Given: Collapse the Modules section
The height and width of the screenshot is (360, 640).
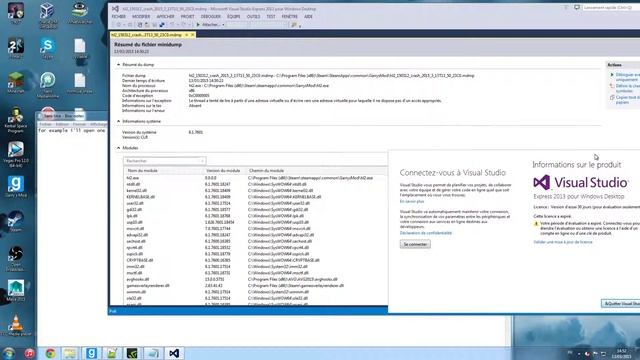Looking at the screenshot, I should pyautogui.click(x=119, y=148).
